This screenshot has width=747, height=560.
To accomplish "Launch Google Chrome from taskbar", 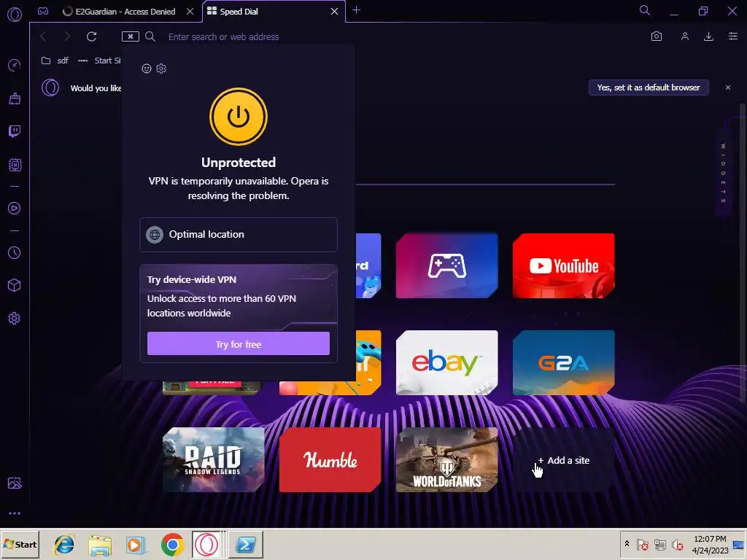I will pos(172,544).
